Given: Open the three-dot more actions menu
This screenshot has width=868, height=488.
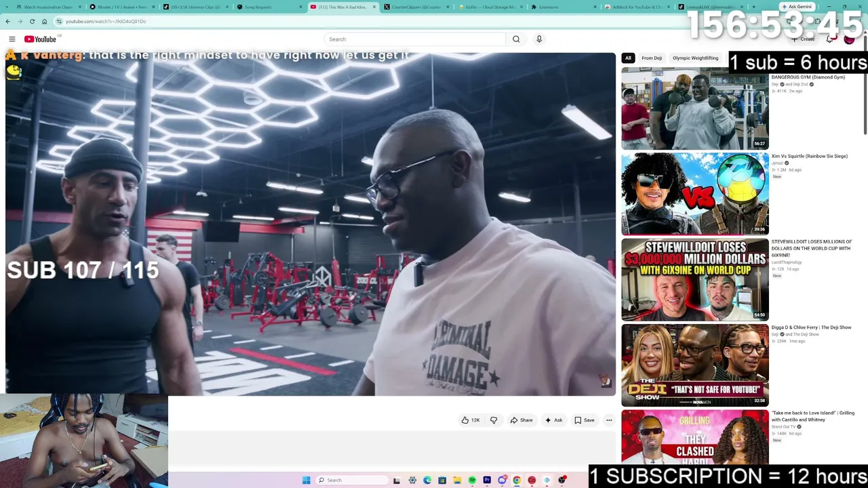Looking at the screenshot, I should tap(609, 420).
